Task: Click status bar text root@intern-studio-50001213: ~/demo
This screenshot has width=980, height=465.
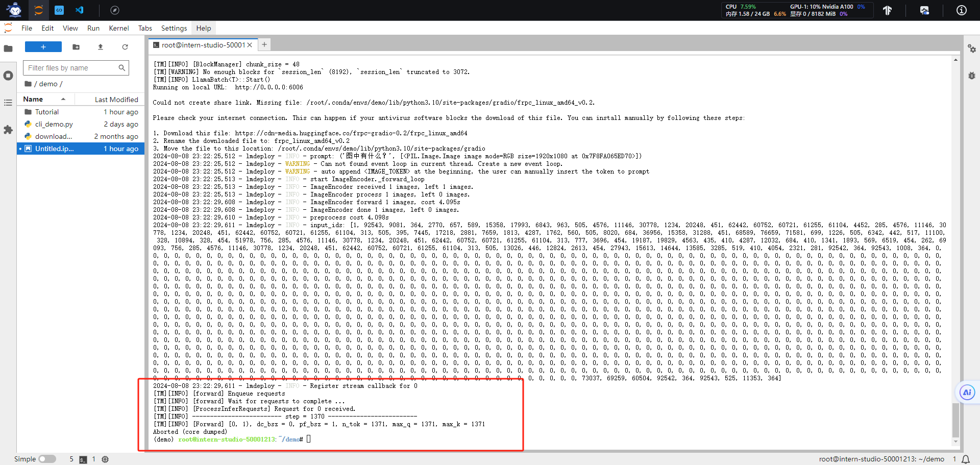Action: (x=881, y=459)
